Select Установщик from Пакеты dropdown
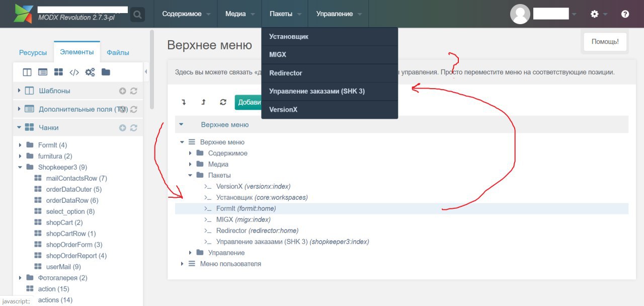644x306 pixels. coord(330,37)
